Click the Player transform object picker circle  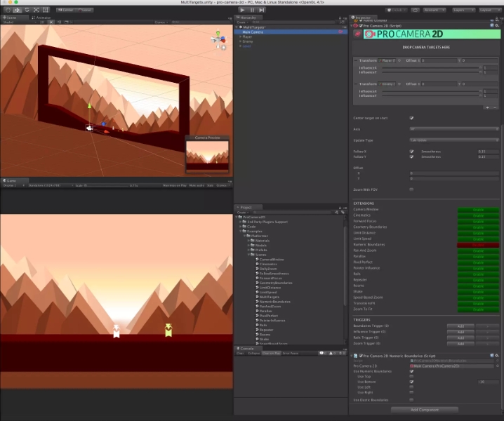pos(399,60)
